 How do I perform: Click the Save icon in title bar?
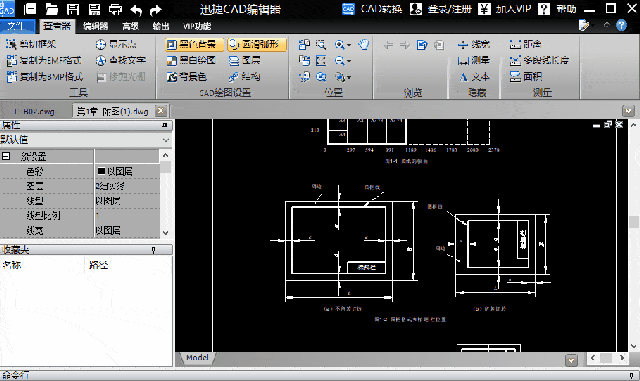pyautogui.click(x=73, y=9)
